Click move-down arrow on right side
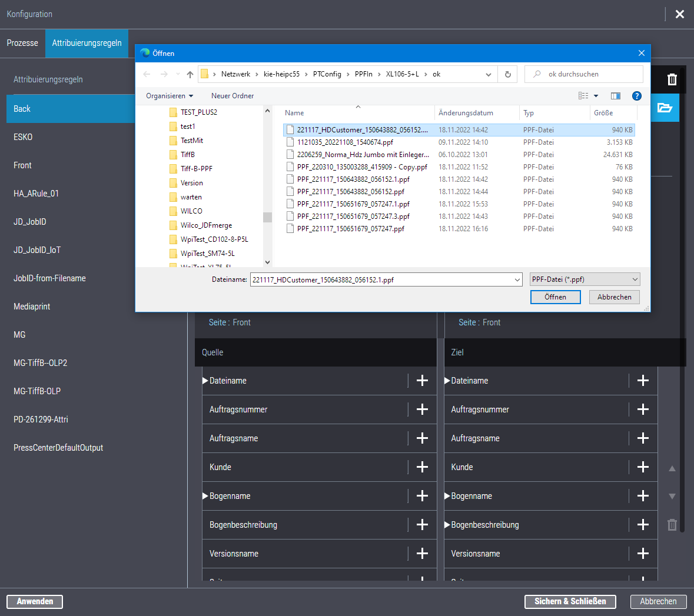Screen dimensions: 694x616 672,497
